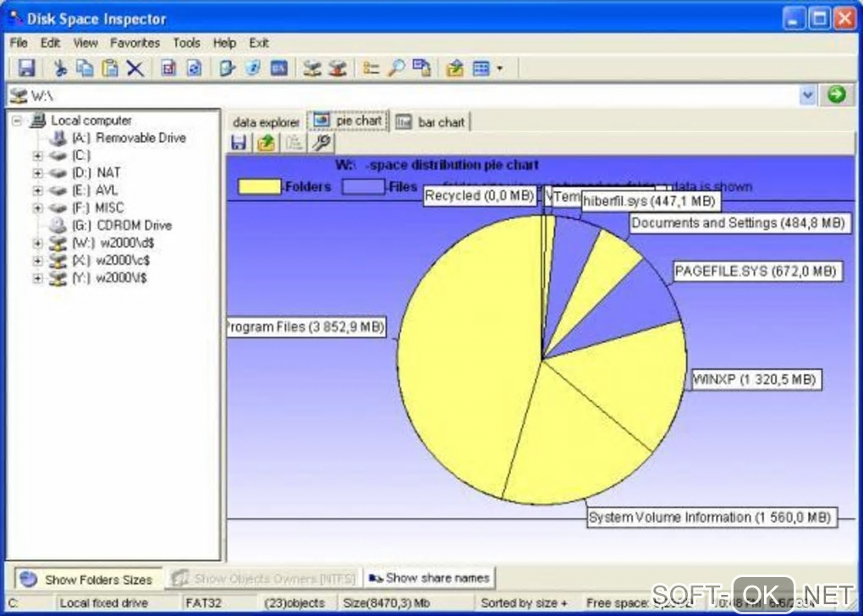Open the Favorites menu
The width and height of the screenshot is (863, 616).
135,43
